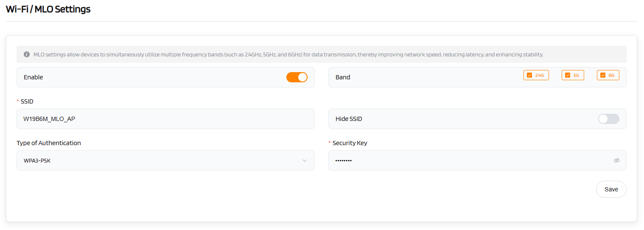Save the MLO settings

pos(611,189)
